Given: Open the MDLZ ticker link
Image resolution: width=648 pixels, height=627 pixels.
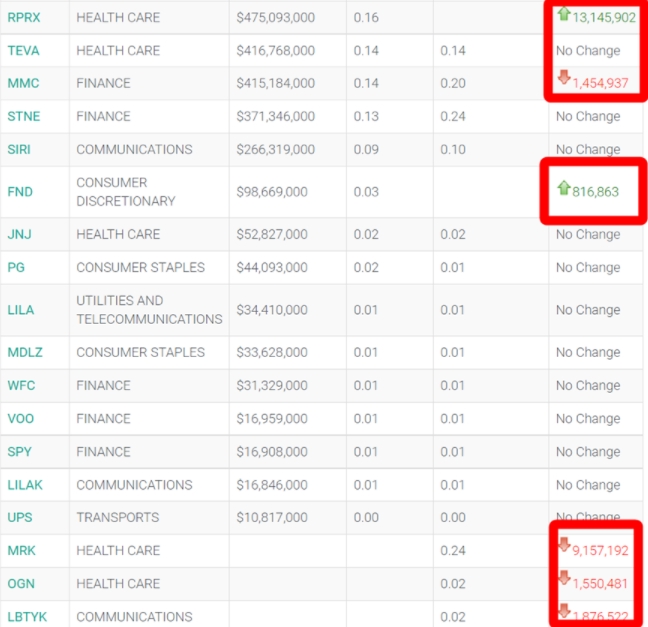Looking at the screenshot, I should [25, 352].
